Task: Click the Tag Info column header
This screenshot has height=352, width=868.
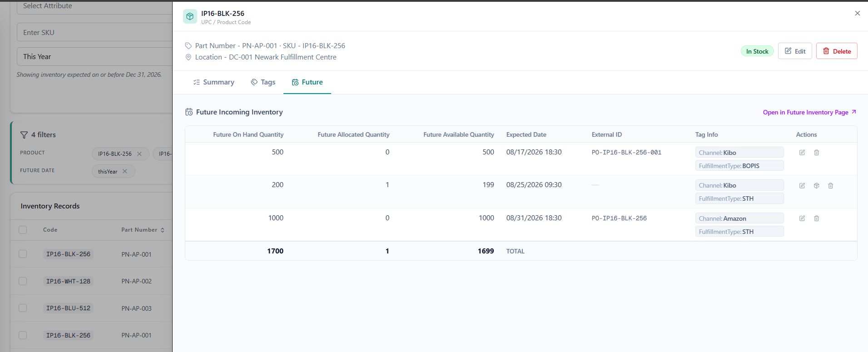Action: pos(706,135)
